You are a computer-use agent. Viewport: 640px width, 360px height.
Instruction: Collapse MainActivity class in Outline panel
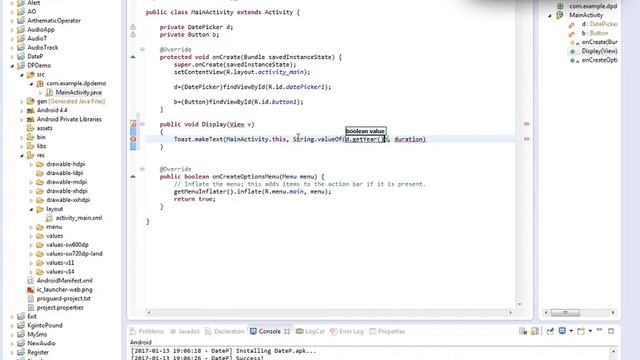(550, 16)
